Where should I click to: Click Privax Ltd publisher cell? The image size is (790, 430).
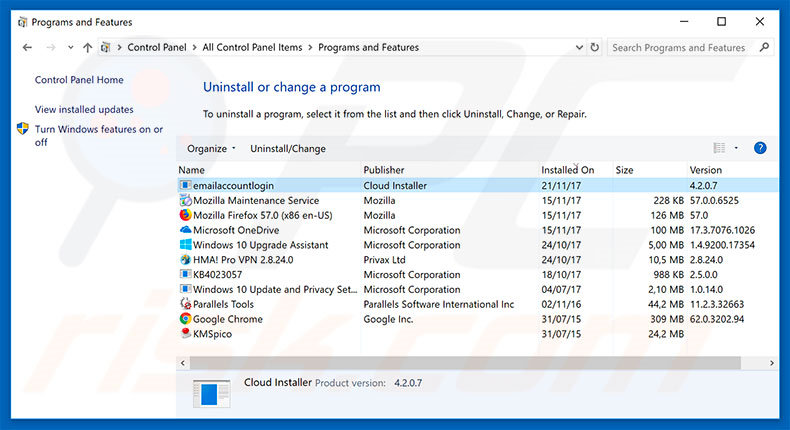[x=384, y=260]
